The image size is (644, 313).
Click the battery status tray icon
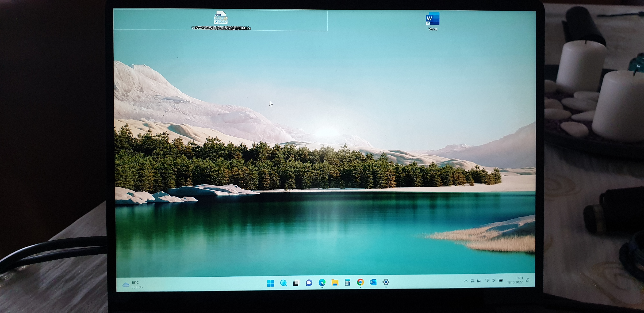coord(501,280)
